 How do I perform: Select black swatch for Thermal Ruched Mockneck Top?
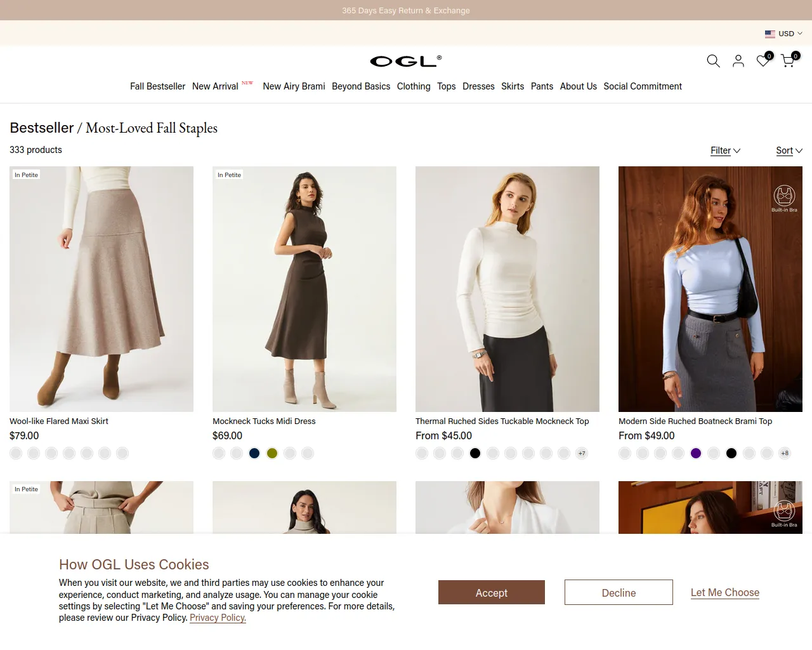point(475,453)
